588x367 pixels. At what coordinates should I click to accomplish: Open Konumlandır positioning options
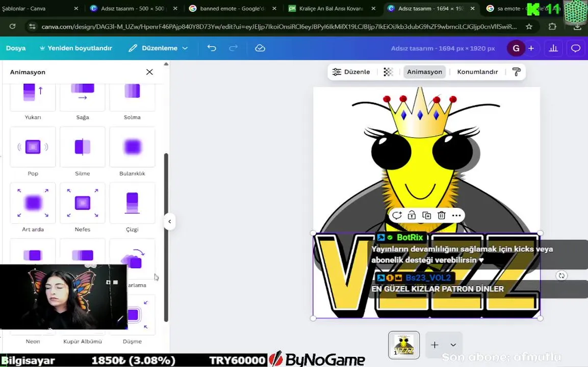click(x=477, y=72)
